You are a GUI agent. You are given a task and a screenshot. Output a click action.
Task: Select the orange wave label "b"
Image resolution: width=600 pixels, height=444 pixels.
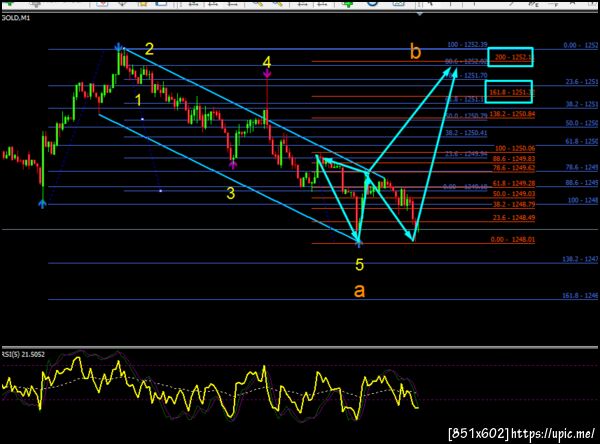click(x=415, y=51)
